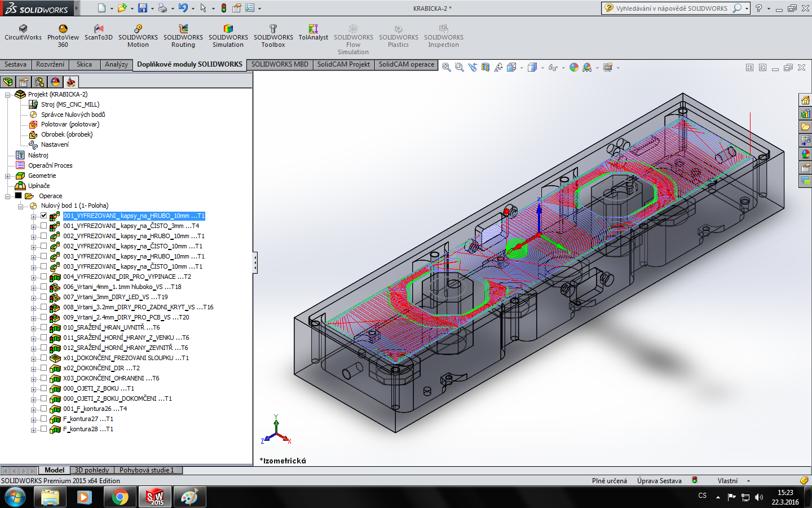Click the Save diskette icon
812x508 pixels.
pyautogui.click(x=143, y=8)
